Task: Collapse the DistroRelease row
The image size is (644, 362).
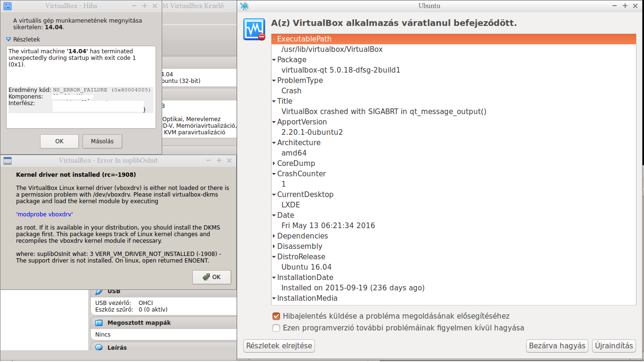Action: pos(274,257)
